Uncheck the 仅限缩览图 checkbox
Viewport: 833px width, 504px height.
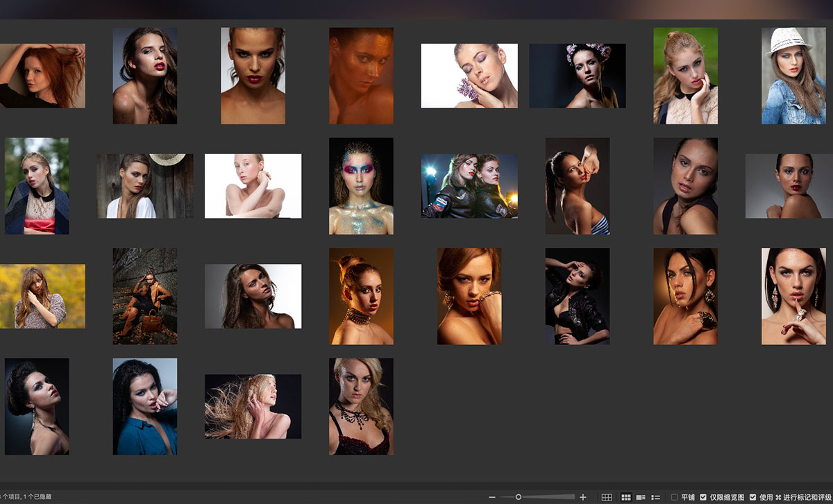[704, 497]
